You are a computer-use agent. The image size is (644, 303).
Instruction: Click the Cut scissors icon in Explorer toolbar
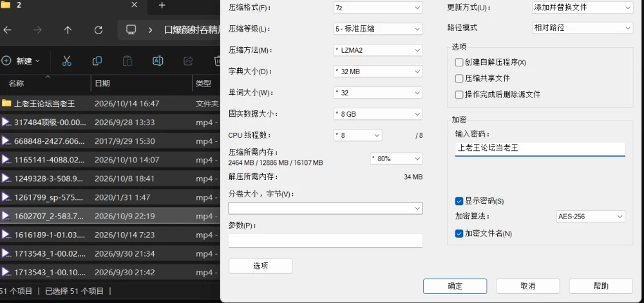click(x=66, y=61)
